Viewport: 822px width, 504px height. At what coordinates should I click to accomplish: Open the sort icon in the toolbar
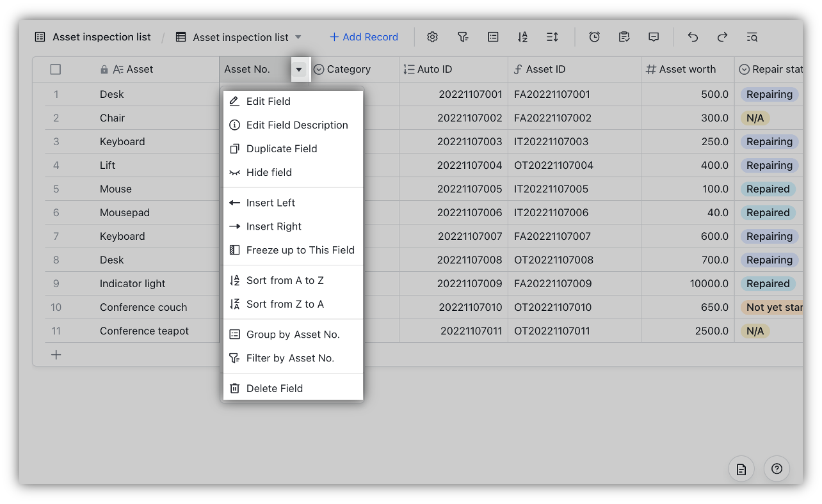[x=522, y=36]
